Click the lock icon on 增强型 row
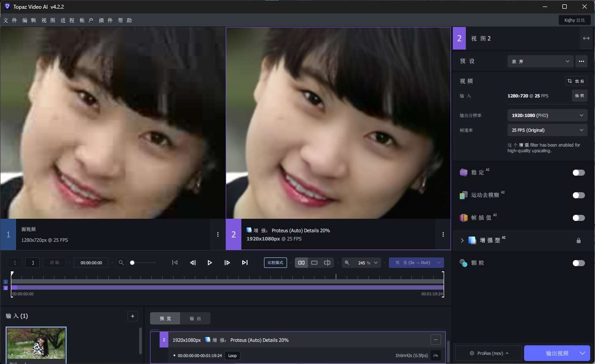595x364 pixels. pyautogui.click(x=578, y=240)
